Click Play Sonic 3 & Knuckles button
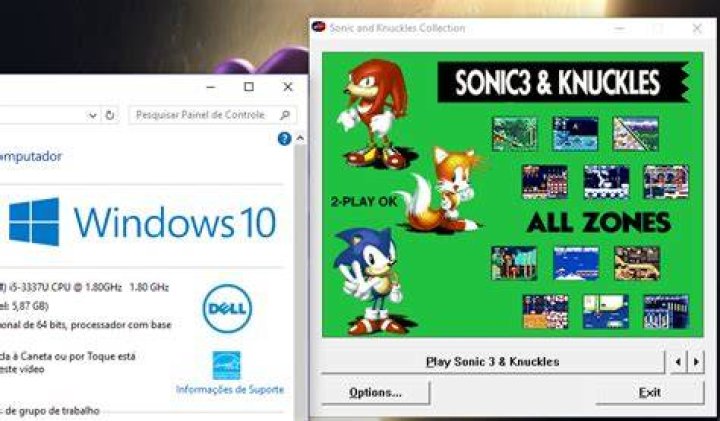 click(x=493, y=362)
